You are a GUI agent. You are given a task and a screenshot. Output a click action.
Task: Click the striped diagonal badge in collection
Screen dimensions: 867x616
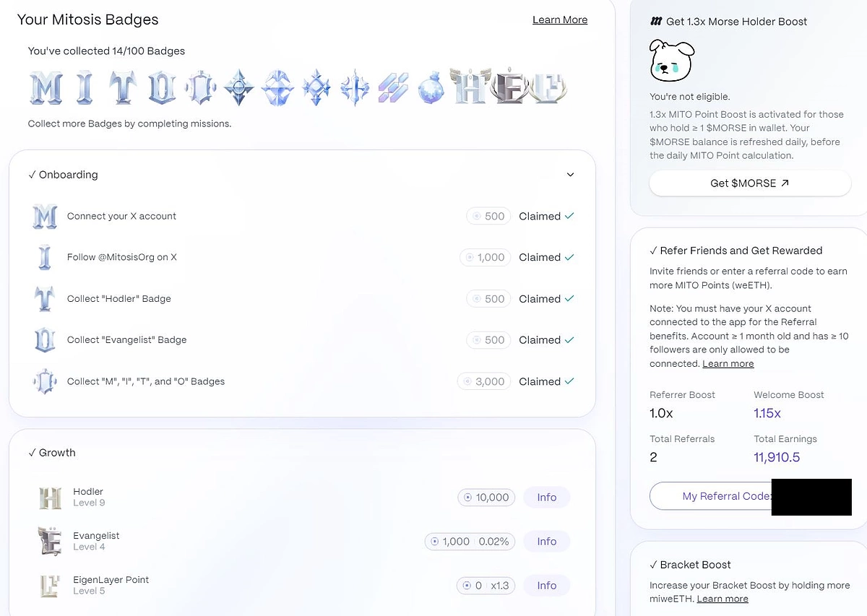[x=394, y=88]
